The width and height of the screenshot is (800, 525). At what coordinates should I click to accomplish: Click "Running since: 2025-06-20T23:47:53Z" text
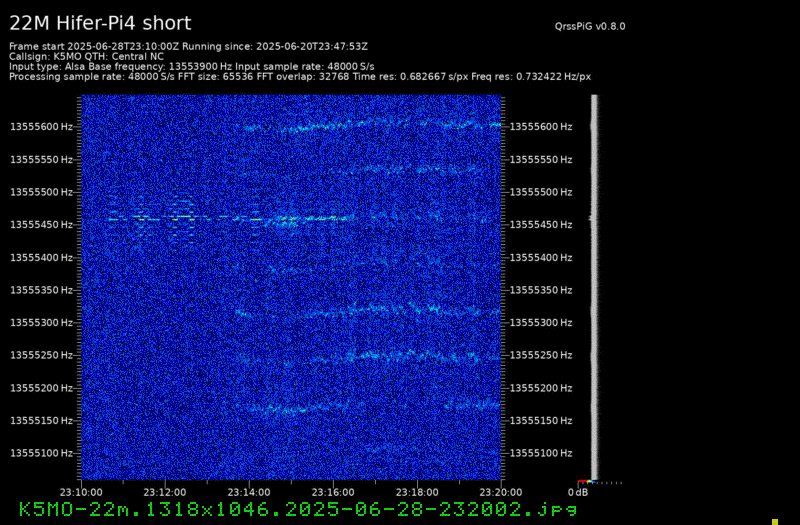275,46
